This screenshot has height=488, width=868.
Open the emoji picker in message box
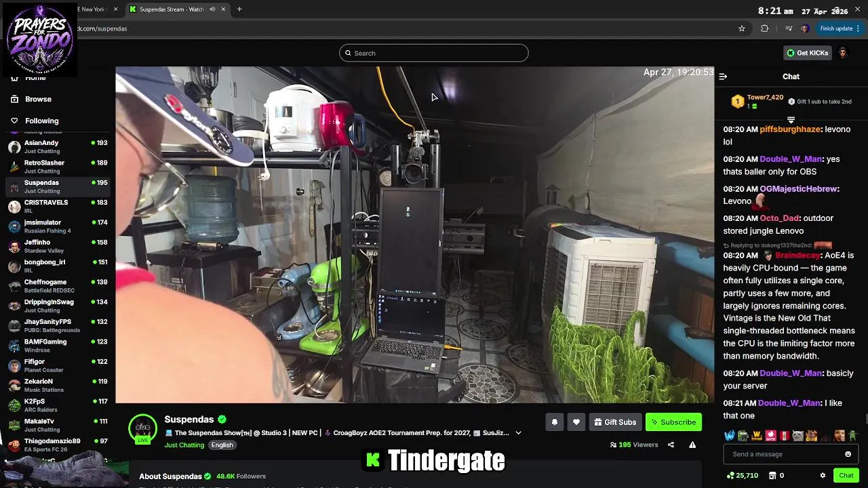pyautogui.click(x=848, y=454)
